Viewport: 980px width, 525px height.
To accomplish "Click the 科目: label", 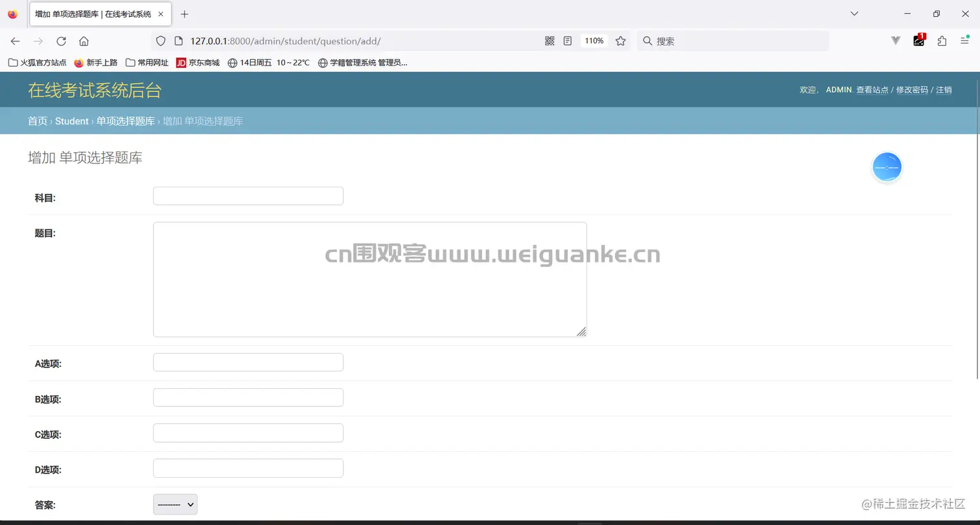I will pos(45,198).
